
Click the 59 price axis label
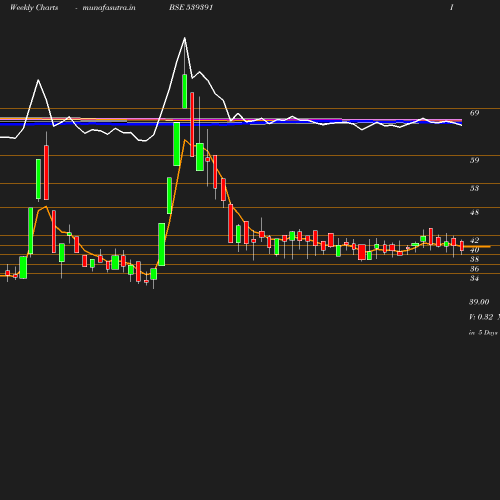(x=474, y=160)
